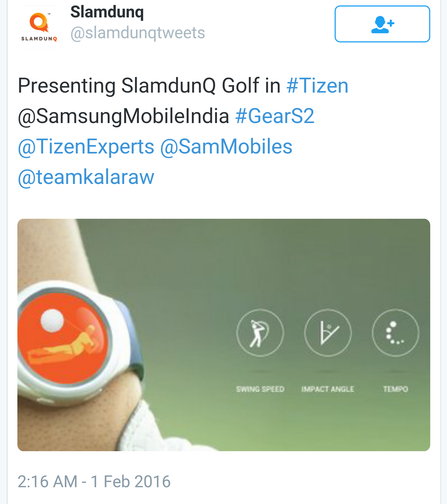Viewport: 447px width, 504px height.
Task: Click the Tempo dots circle icon
Action: tap(395, 333)
